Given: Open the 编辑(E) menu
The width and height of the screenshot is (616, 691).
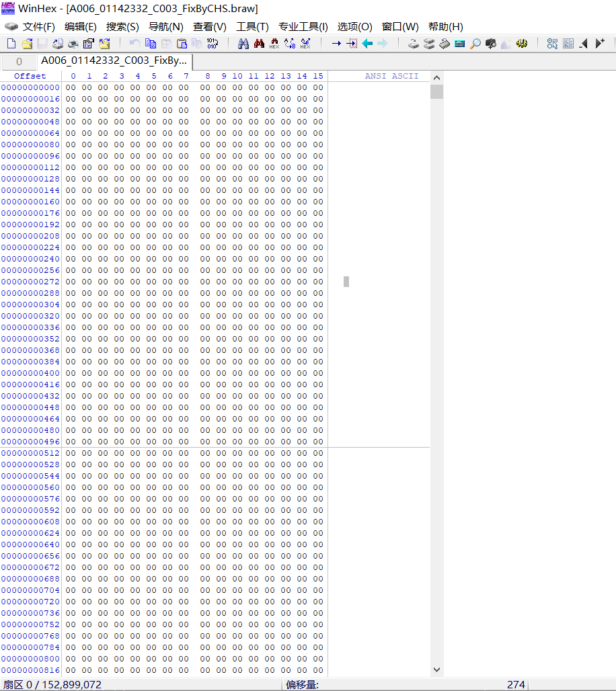Looking at the screenshot, I should tap(80, 27).
